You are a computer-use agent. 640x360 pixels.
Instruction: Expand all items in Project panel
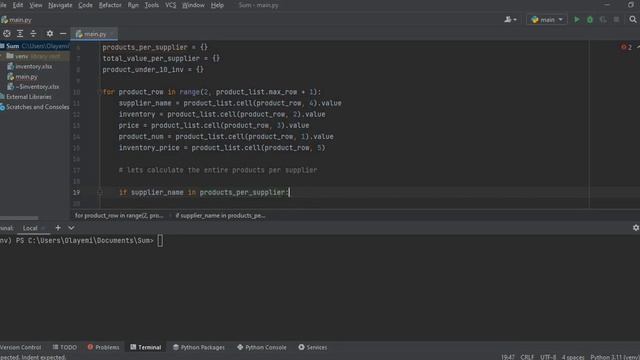[x=20, y=34]
